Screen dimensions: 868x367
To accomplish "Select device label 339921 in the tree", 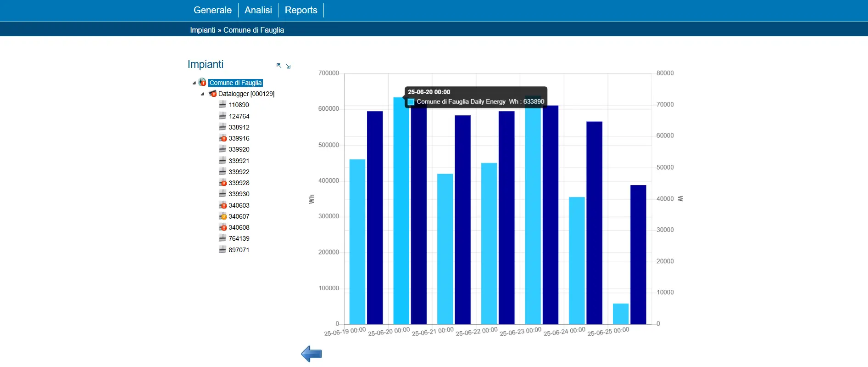I will point(239,161).
